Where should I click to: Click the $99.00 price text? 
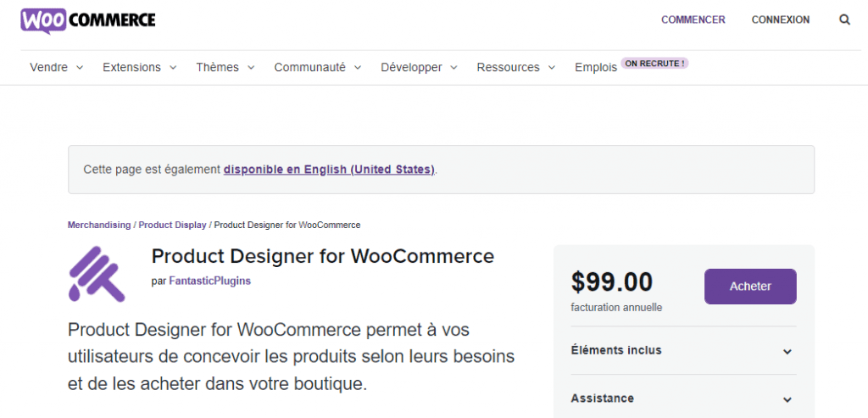click(x=612, y=281)
